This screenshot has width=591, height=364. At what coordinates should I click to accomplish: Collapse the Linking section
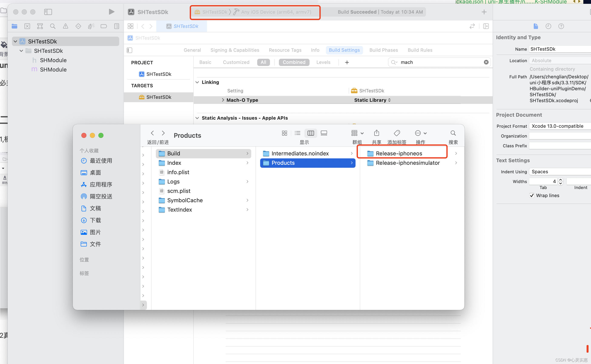click(197, 82)
